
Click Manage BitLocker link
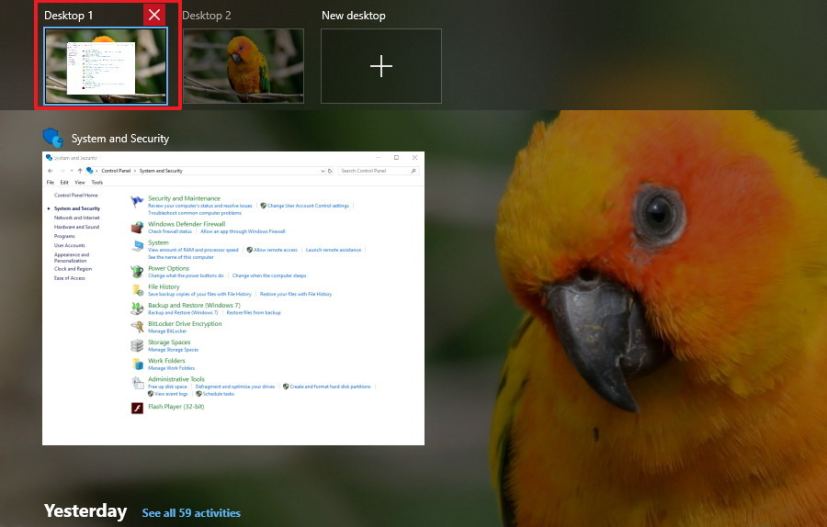click(167, 331)
